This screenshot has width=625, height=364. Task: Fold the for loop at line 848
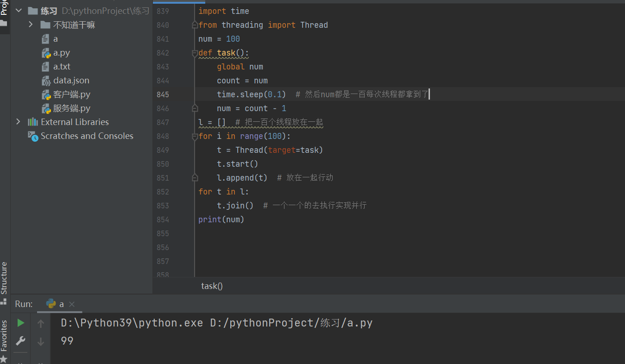coord(195,136)
